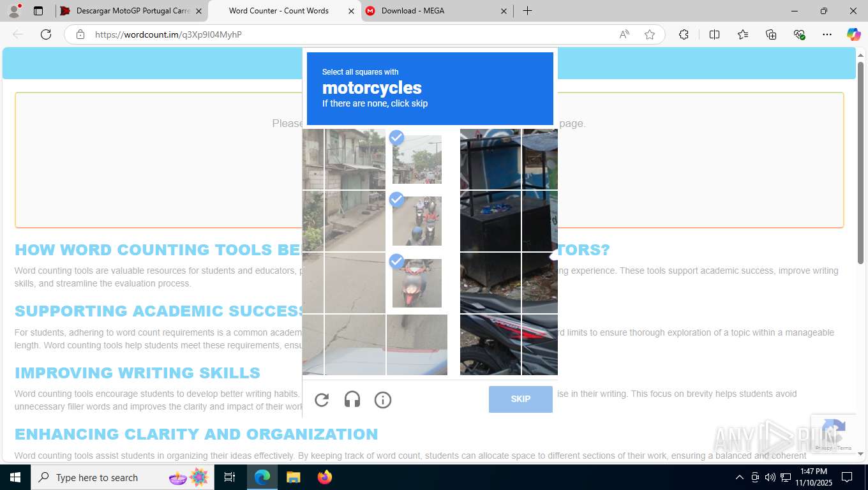Open the Edge profile icon
Screen dimensions: 868x490
point(14,11)
